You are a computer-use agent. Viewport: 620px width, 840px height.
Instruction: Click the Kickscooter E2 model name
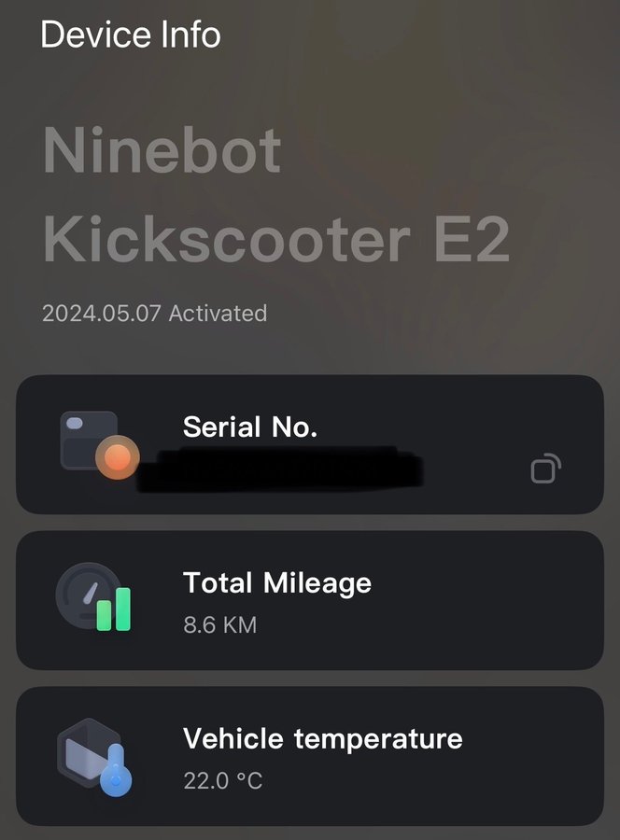[x=276, y=239]
